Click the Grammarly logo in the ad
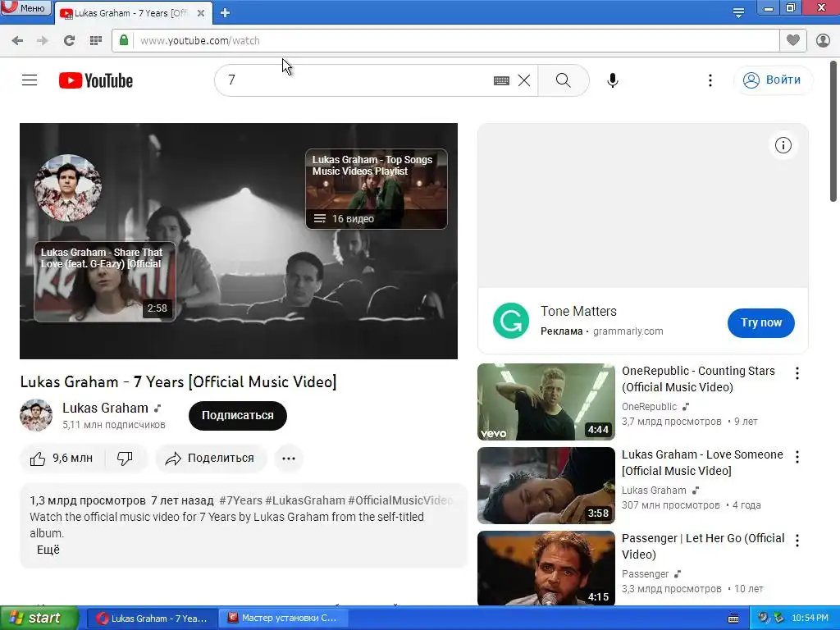This screenshot has height=630, width=840. coord(510,321)
